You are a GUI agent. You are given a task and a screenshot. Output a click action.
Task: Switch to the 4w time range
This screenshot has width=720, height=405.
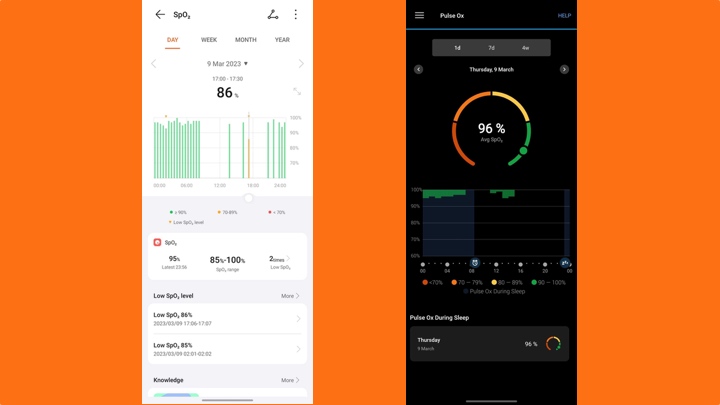[525, 48]
